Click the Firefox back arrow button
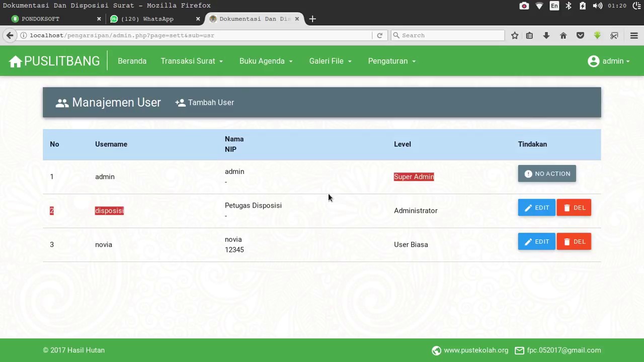Screen dimensions: 644x362 tap(10, 35)
